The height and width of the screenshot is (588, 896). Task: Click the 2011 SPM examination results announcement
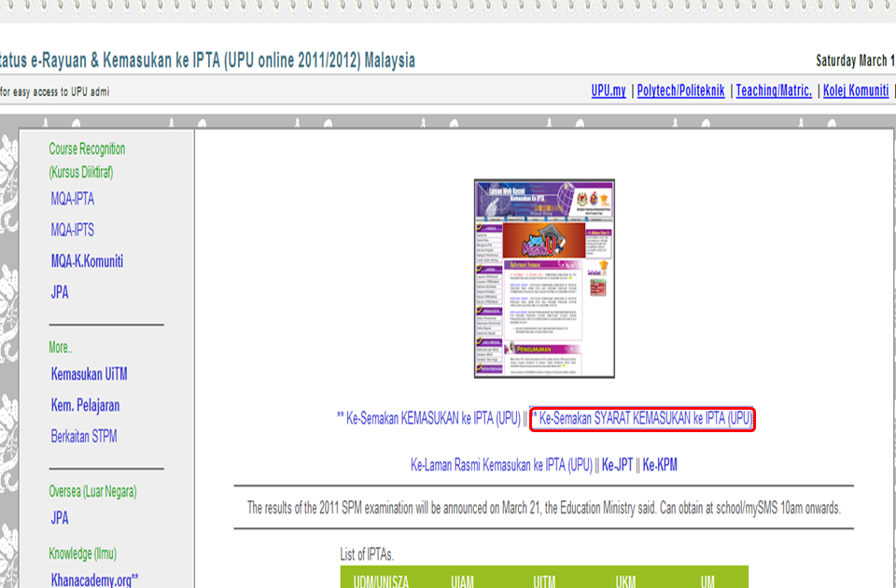544,508
